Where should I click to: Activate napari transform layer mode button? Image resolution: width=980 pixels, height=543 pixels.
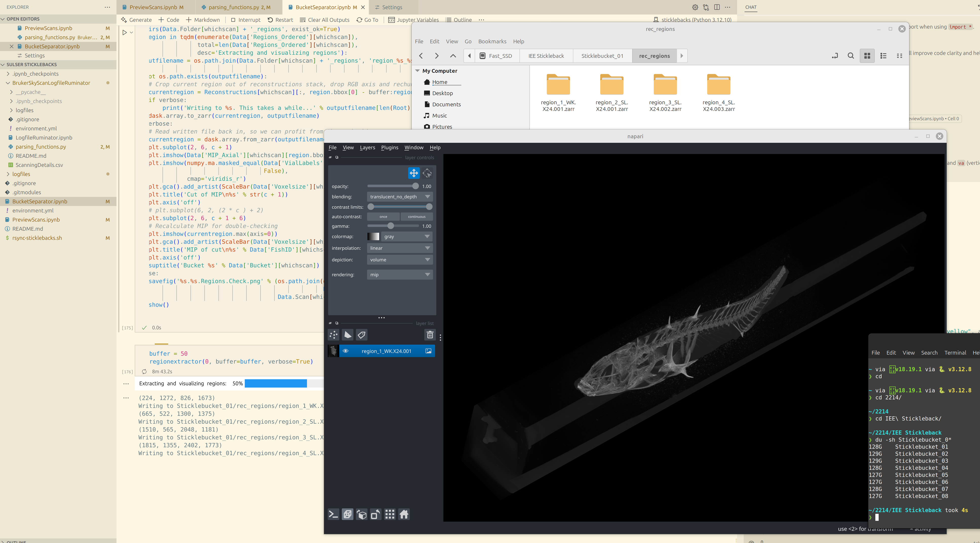pos(427,173)
